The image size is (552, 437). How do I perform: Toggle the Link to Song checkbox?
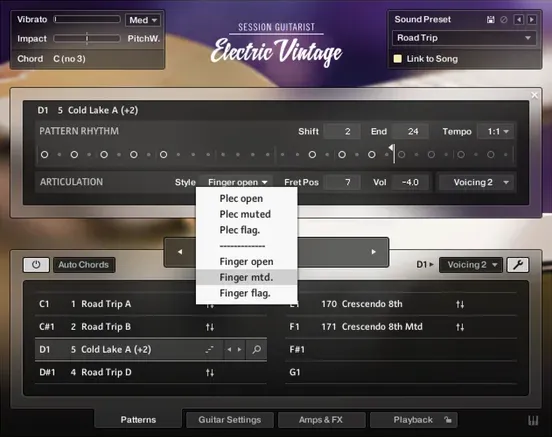click(x=397, y=59)
